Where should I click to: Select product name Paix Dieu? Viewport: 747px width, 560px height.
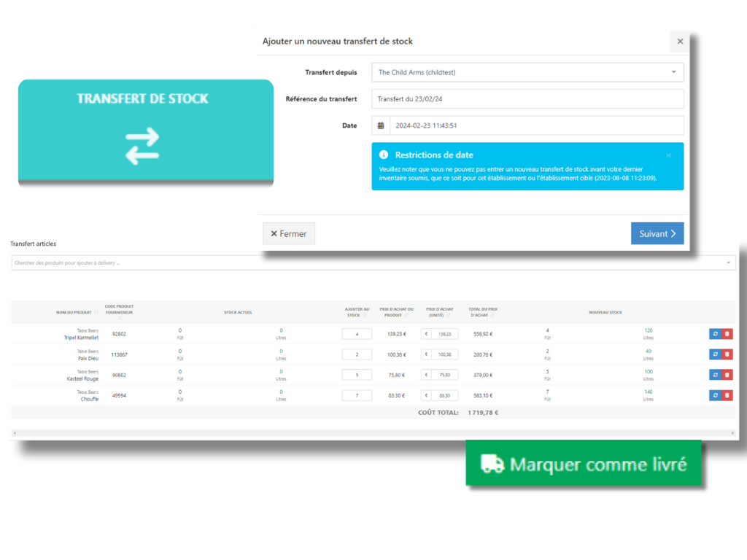coord(88,358)
